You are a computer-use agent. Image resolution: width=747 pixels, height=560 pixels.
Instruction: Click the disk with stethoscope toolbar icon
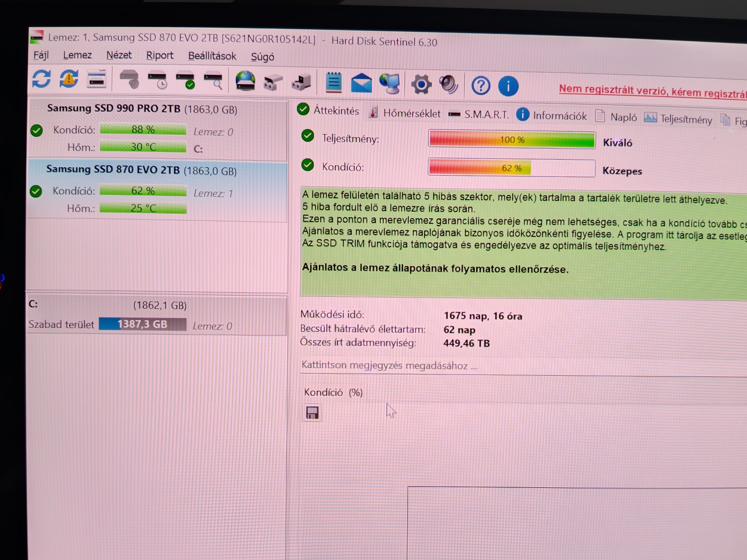coord(130,80)
